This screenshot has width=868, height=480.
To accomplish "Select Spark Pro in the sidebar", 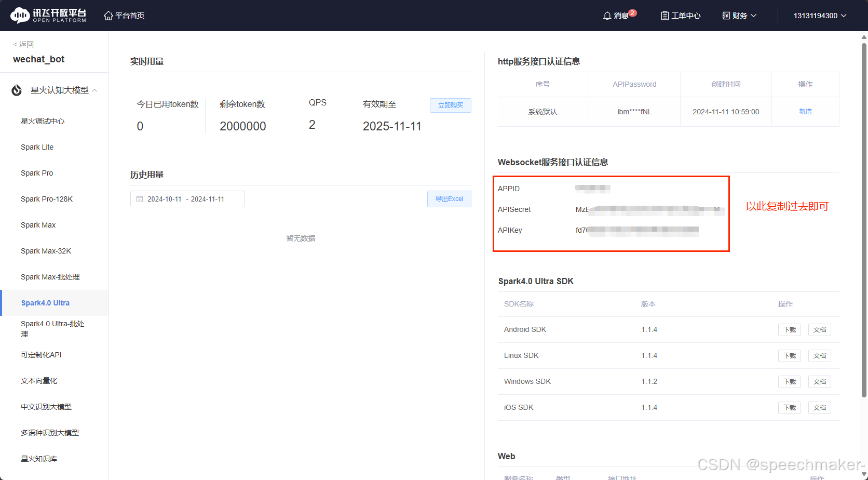I will pos(37,173).
